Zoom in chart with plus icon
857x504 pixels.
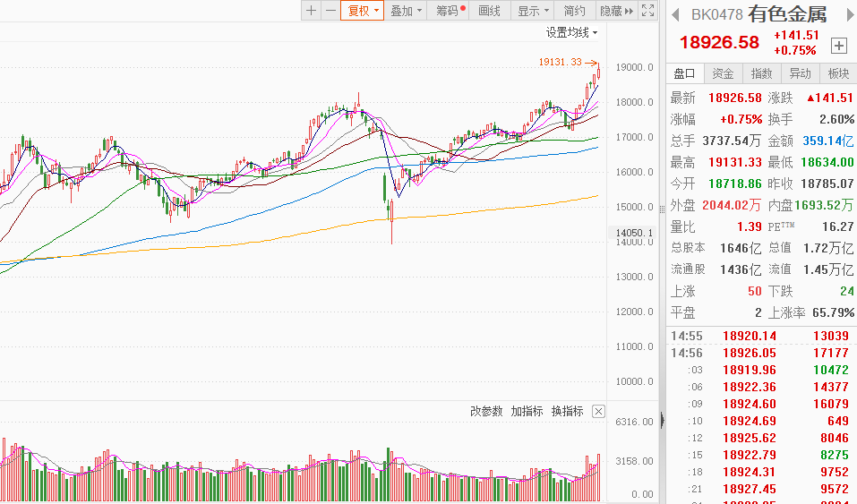[311, 11]
